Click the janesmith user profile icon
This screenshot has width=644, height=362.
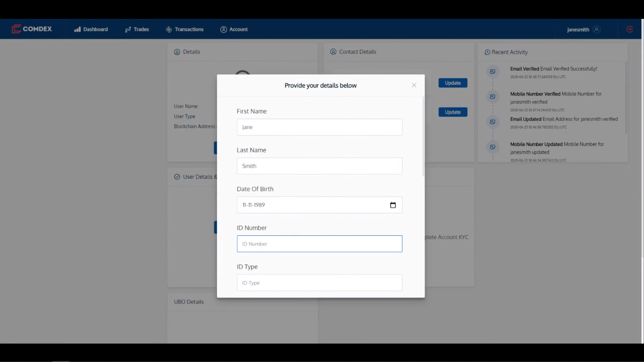click(x=596, y=29)
